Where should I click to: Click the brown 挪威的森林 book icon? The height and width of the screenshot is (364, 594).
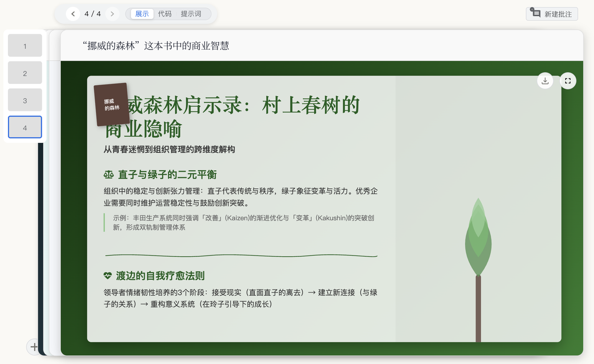coord(111,104)
